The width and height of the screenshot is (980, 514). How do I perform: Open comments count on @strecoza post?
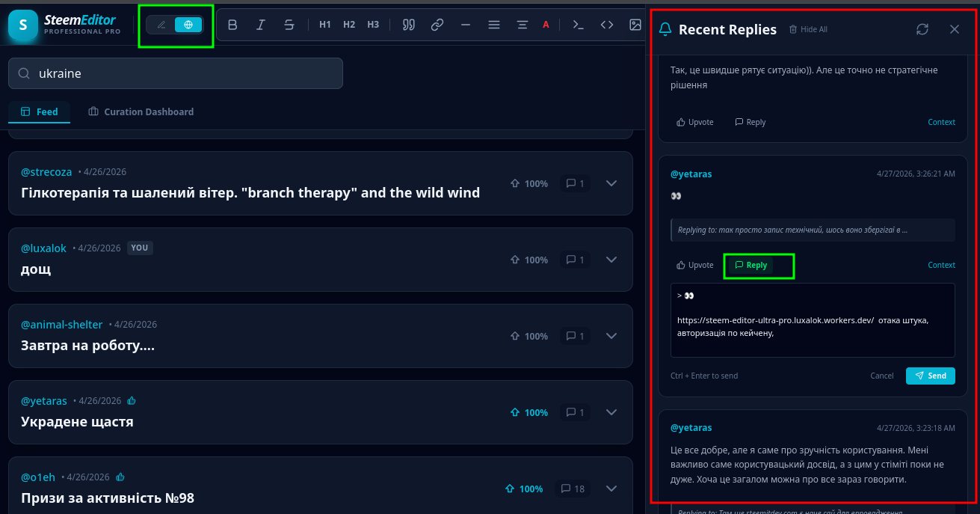pyautogui.click(x=575, y=183)
